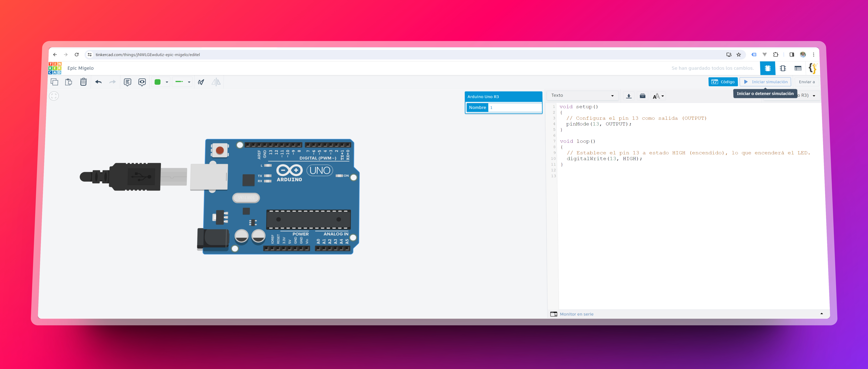Open the Chrome three-dot menu

point(813,55)
